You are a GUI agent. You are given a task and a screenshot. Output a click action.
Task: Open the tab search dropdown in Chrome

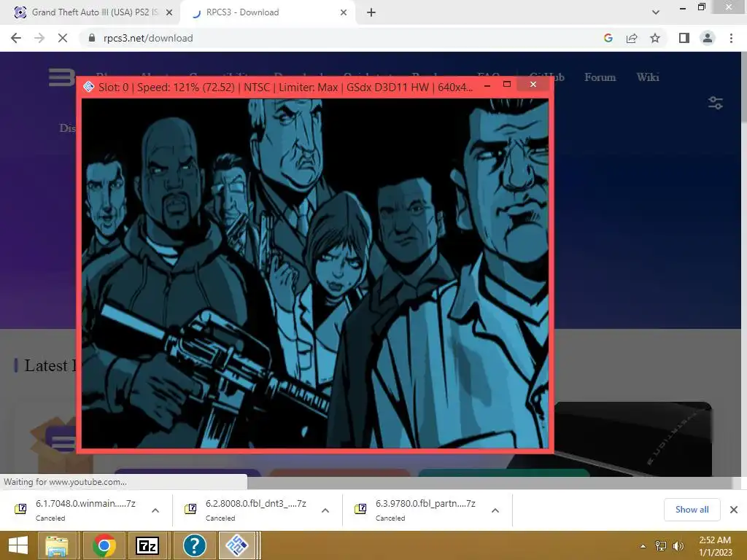656,12
